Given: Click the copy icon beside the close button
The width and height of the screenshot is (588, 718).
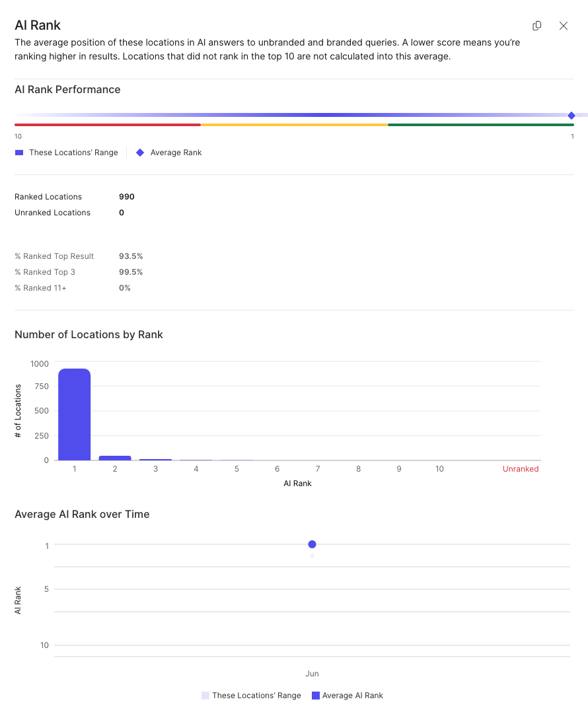Looking at the screenshot, I should coord(537,26).
